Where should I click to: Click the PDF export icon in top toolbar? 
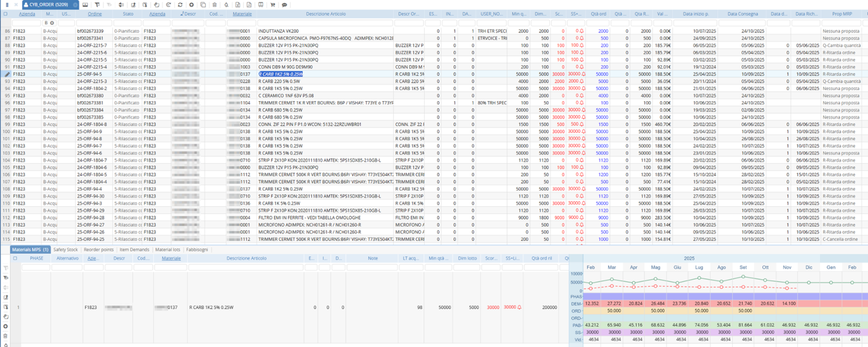(x=249, y=4)
